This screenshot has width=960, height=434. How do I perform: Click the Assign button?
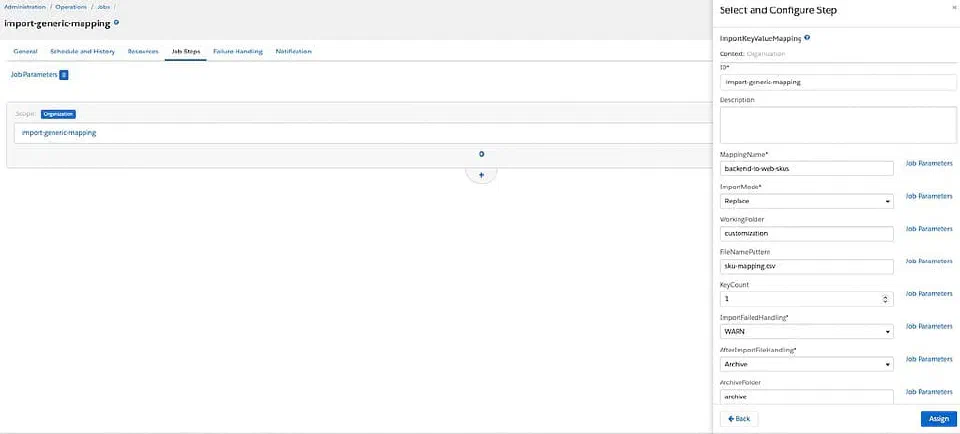point(939,419)
